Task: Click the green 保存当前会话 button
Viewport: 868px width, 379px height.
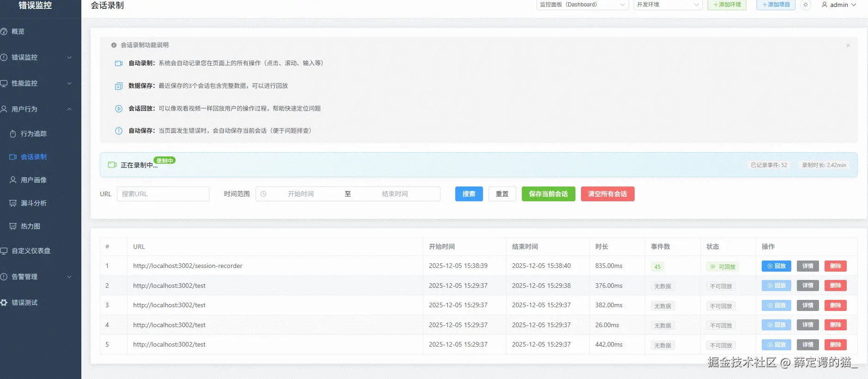Action: tap(549, 194)
